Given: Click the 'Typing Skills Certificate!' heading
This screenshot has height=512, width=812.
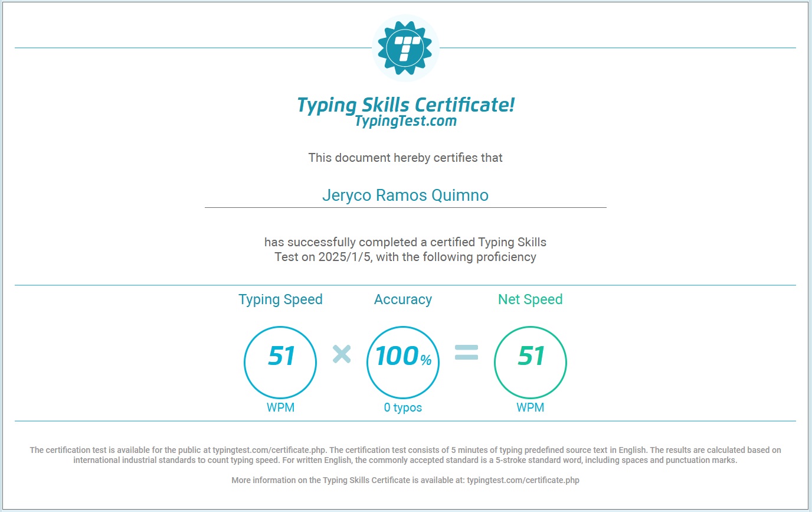Looking at the screenshot, I should 405,105.
